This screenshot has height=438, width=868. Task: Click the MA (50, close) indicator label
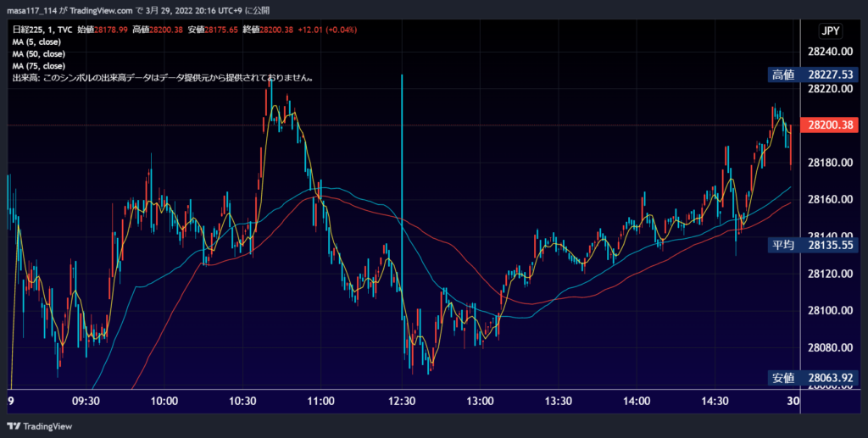(39, 54)
